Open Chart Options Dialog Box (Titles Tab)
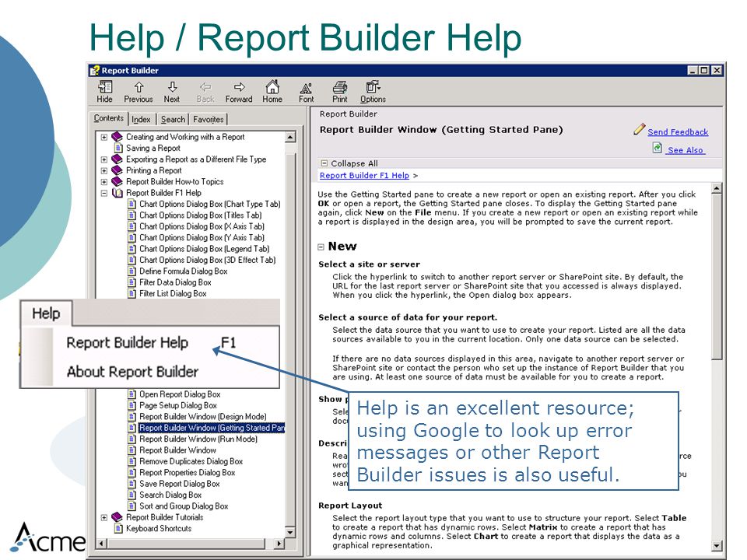Screen dimensions: 747x560 (x=201, y=215)
